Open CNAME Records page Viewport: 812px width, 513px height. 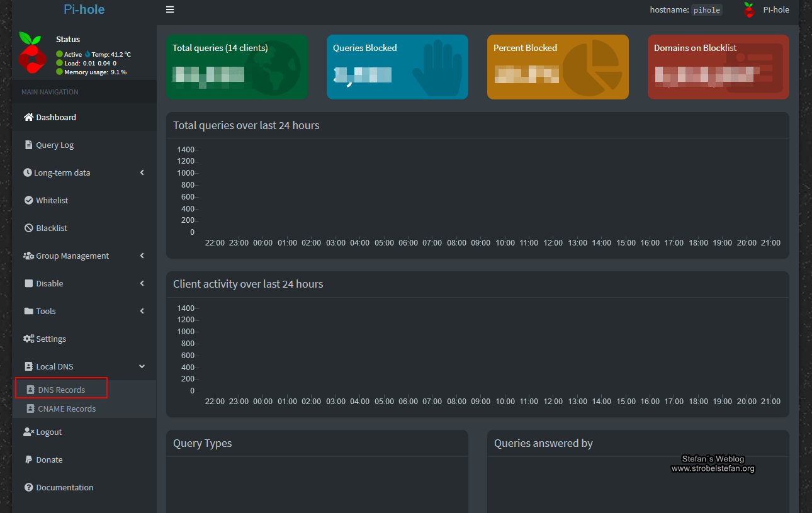point(66,409)
